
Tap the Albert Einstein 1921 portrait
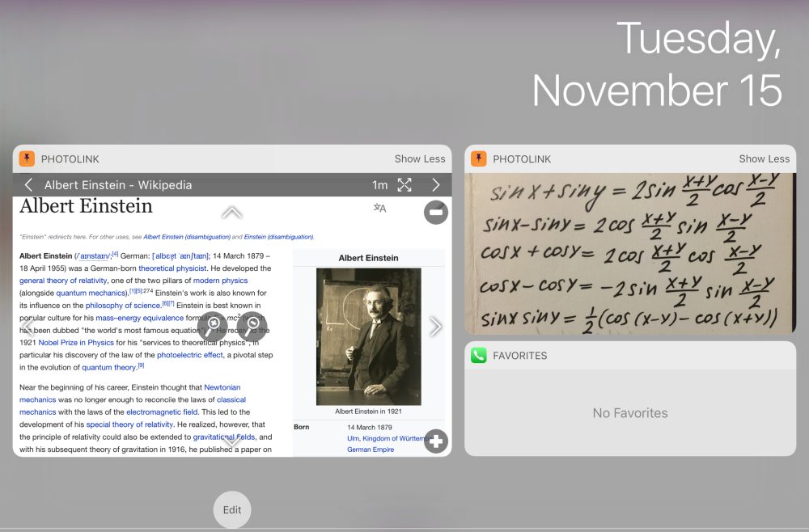click(x=368, y=336)
